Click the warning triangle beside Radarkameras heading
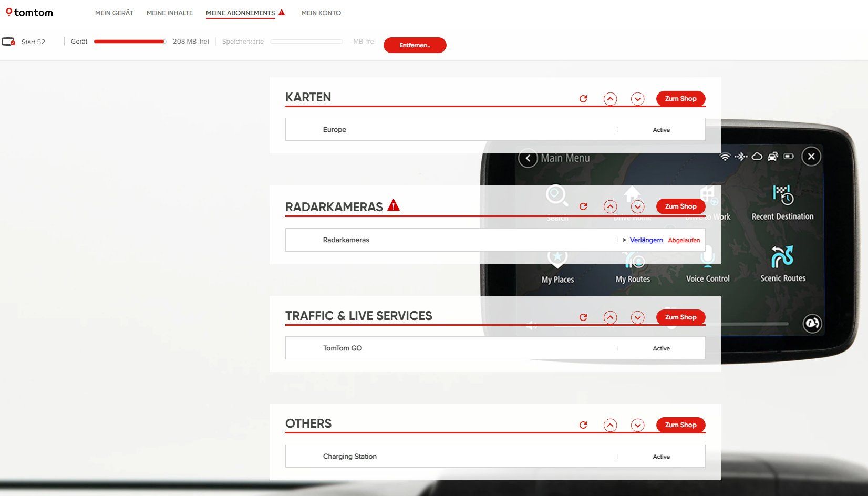This screenshot has width=868, height=496. [394, 205]
